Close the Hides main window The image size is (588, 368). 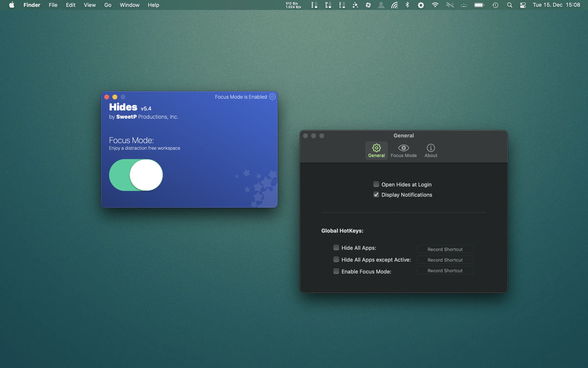click(107, 97)
